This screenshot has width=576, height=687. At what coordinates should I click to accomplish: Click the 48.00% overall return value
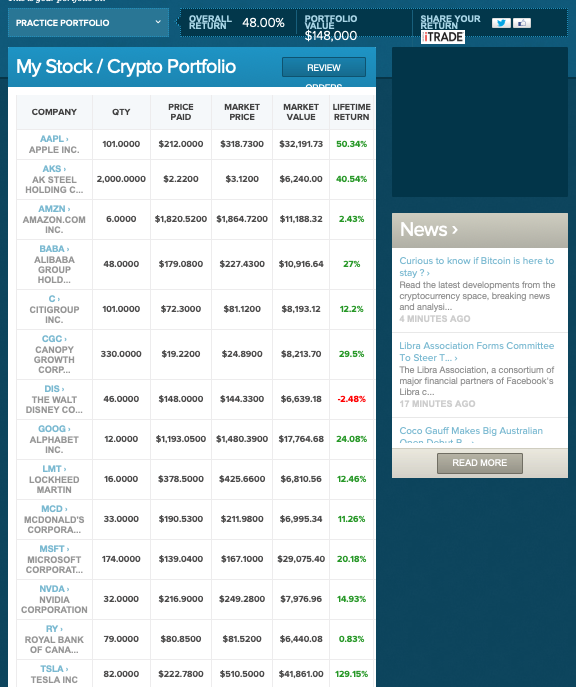pos(263,23)
